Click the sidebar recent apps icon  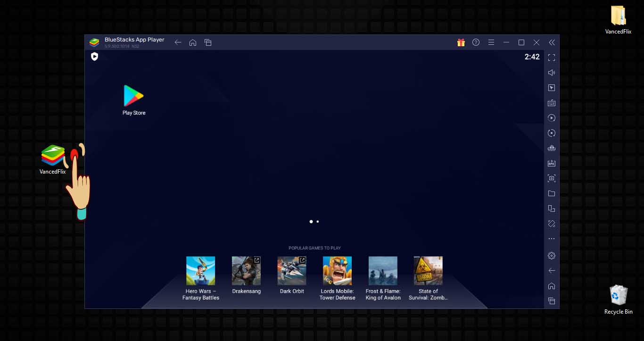coord(552,301)
